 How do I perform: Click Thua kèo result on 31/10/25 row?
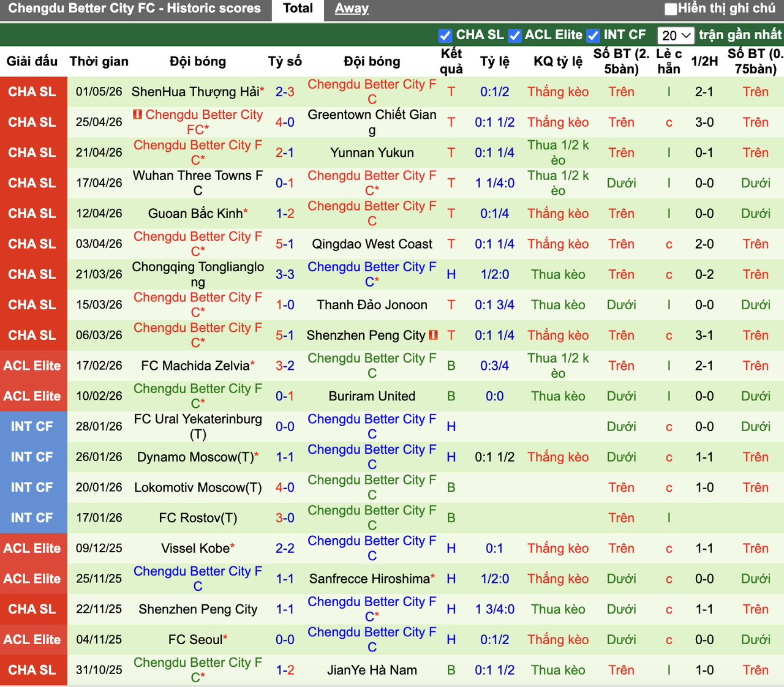[x=558, y=670]
